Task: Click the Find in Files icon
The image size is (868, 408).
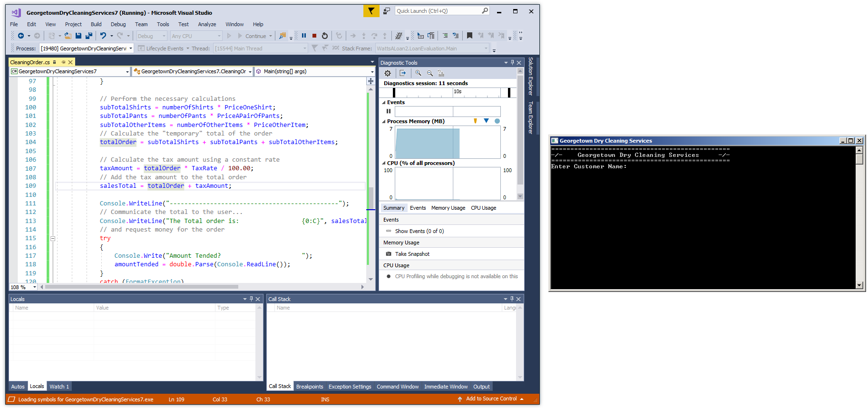Action: tap(283, 36)
